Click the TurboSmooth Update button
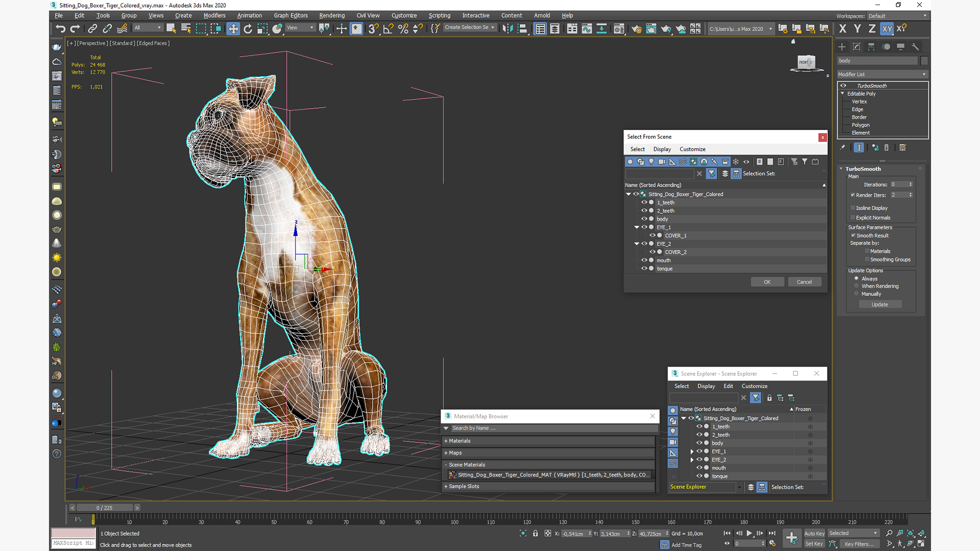 point(880,305)
